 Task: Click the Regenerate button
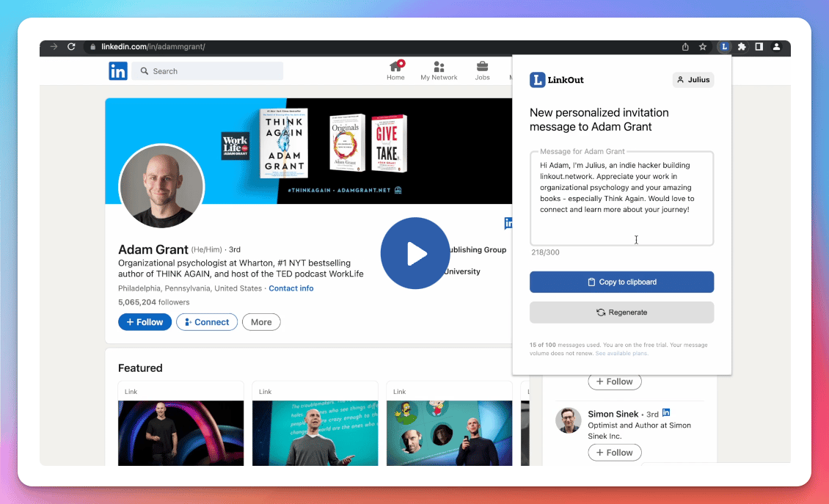coord(622,313)
